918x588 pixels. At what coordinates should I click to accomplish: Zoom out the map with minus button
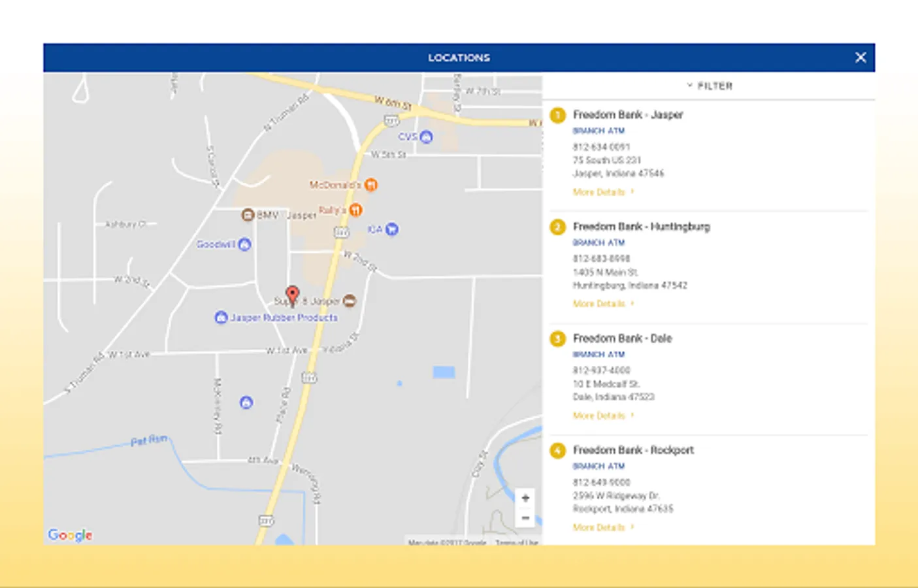click(525, 517)
